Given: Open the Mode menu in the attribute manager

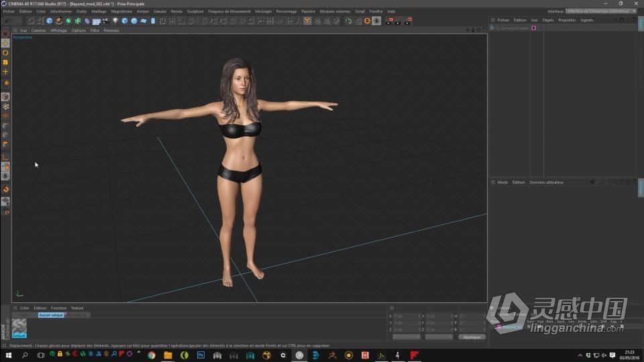Looking at the screenshot, I should [x=502, y=182].
